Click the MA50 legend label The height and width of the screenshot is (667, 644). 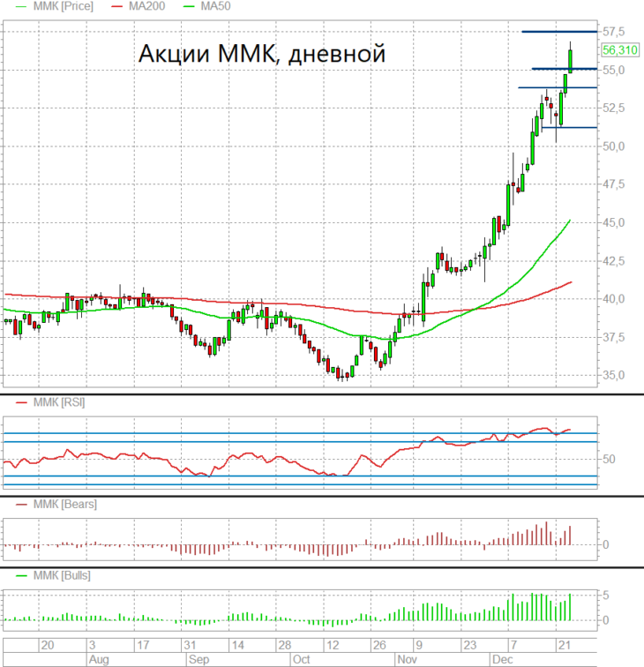[x=215, y=6]
